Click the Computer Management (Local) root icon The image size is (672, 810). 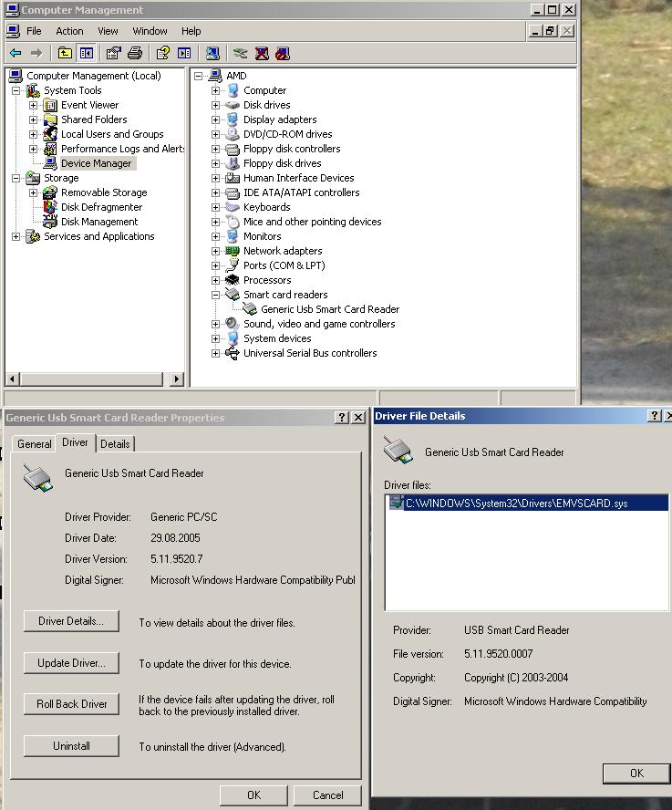pyautogui.click(x=16, y=76)
